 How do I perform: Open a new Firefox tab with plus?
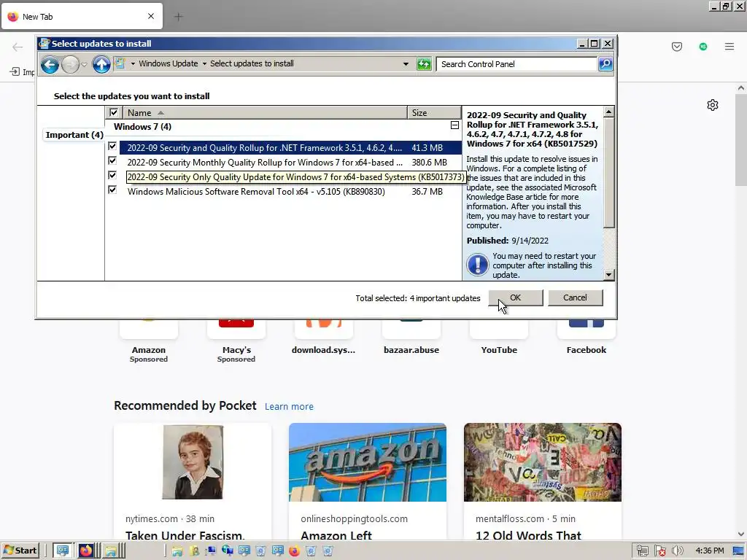(x=178, y=17)
